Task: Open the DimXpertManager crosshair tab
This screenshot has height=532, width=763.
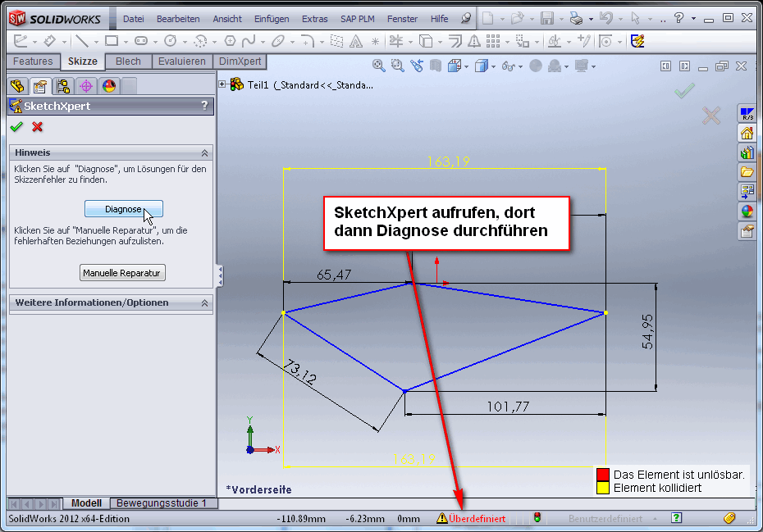Action: click(86, 87)
